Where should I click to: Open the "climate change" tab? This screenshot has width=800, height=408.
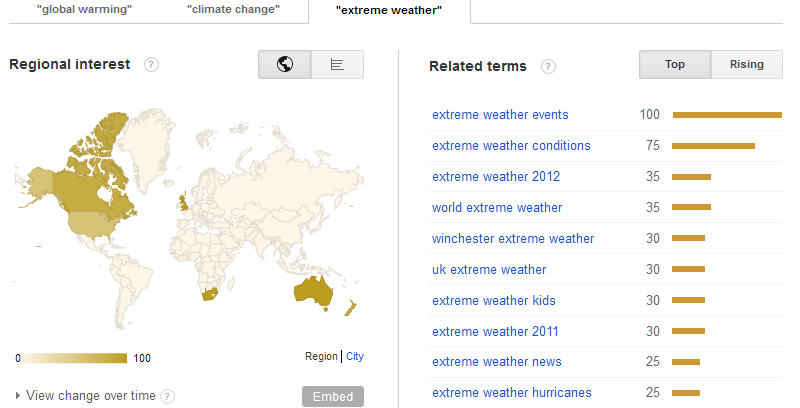(x=233, y=11)
